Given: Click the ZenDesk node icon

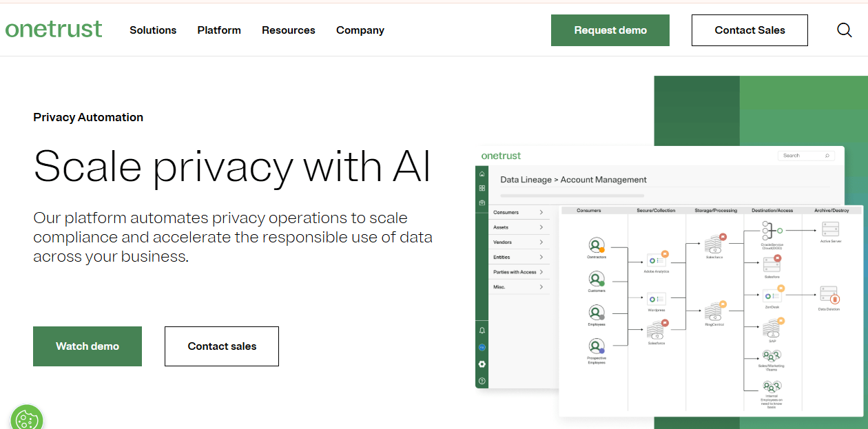Looking at the screenshot, I should (772, 295).
